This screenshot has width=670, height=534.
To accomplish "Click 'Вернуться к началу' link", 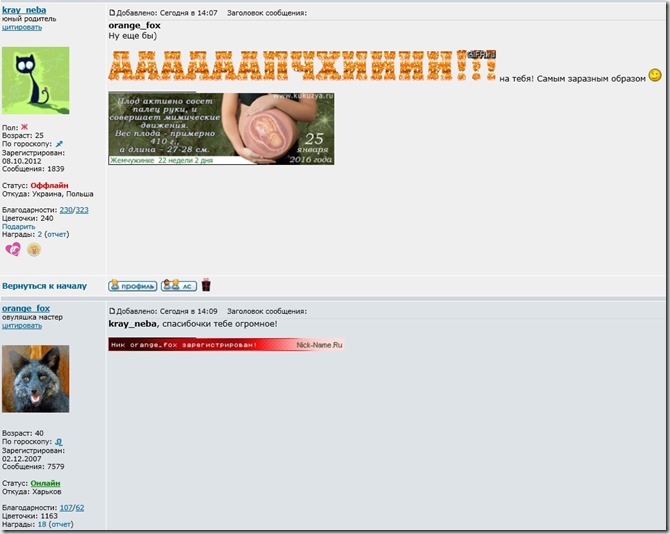I will tap(44, 286).
